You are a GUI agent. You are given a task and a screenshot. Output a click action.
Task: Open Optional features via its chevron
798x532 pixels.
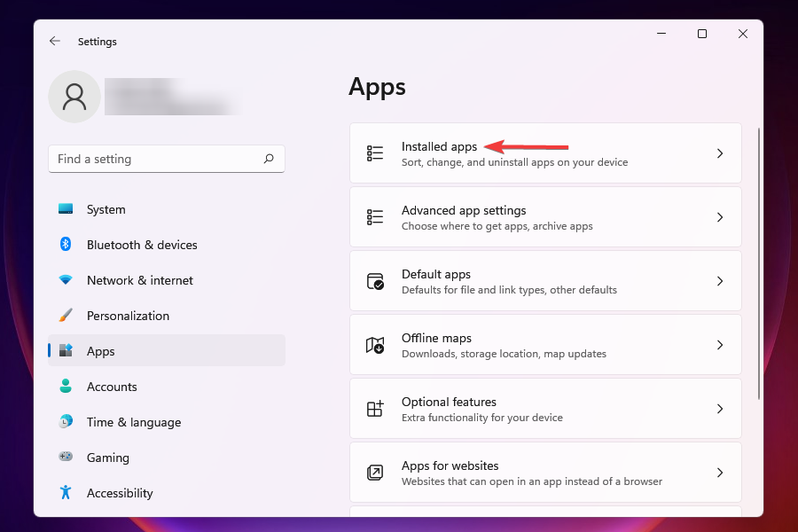(720, 409)
